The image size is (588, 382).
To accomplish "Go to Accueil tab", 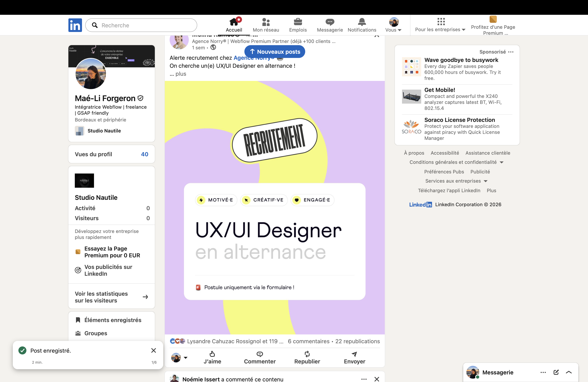I will 234,25.
